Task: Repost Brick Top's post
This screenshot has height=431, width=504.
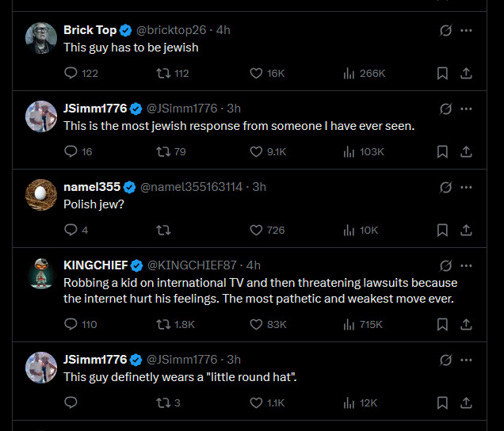Action: [x=164, y=73]
